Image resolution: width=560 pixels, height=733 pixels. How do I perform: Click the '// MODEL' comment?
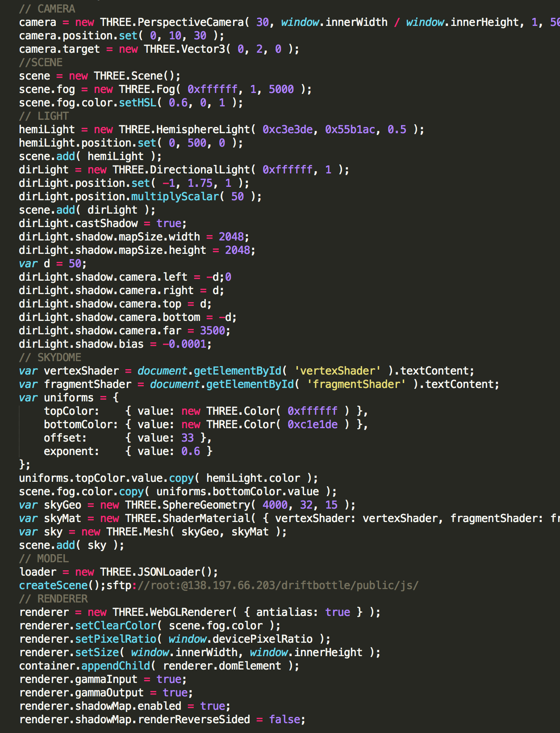44,558
